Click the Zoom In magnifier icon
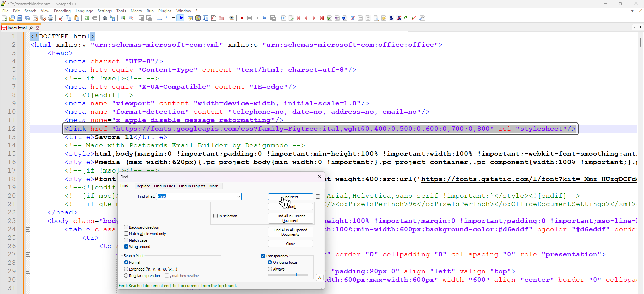644x294 pixels. (x=123, y=18)
